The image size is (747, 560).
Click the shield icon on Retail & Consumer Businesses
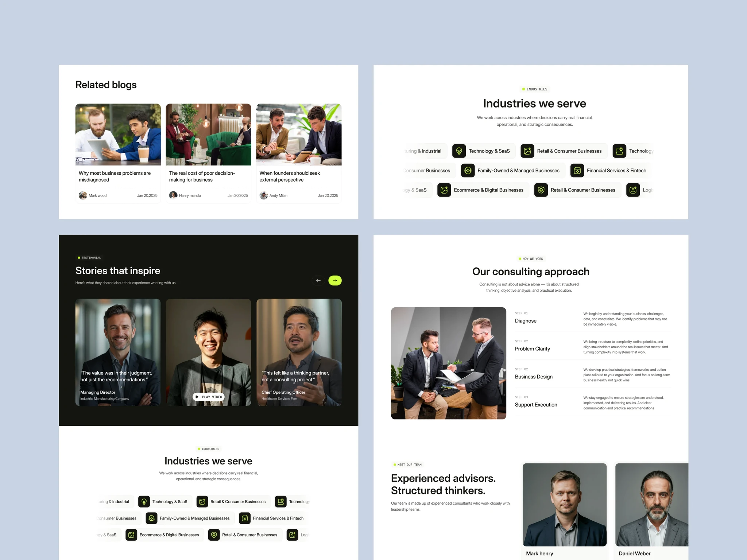[x=541, y=190]
